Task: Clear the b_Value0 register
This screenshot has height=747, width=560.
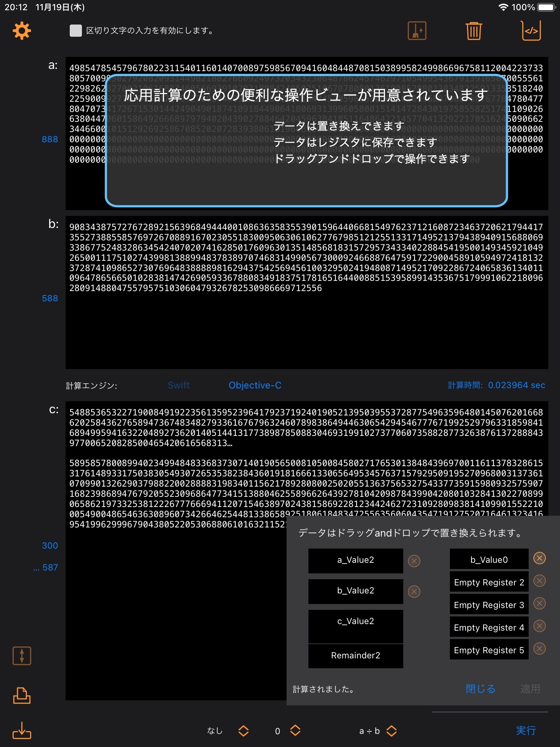Action: pyautogui.click(x=539, y=558)
